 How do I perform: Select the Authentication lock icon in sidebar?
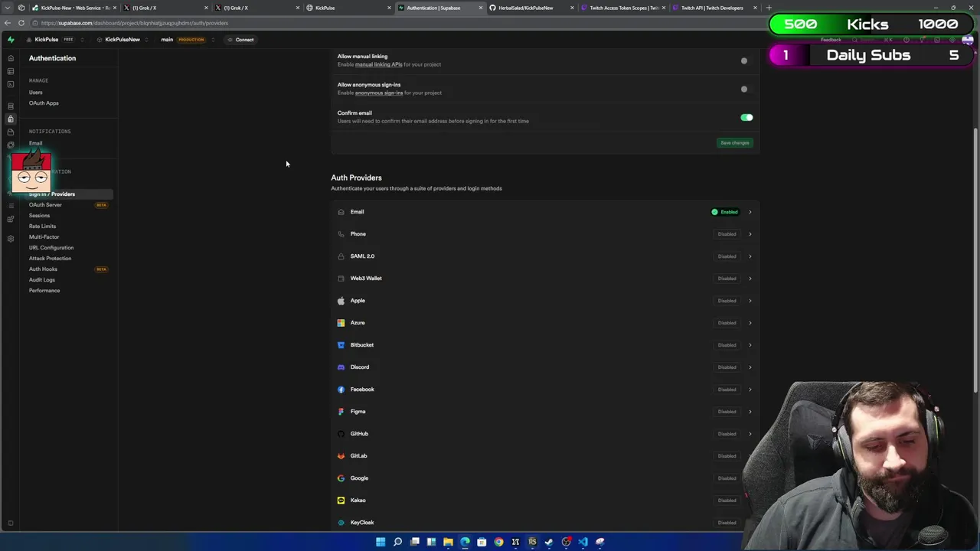click(x=11, y=119)
